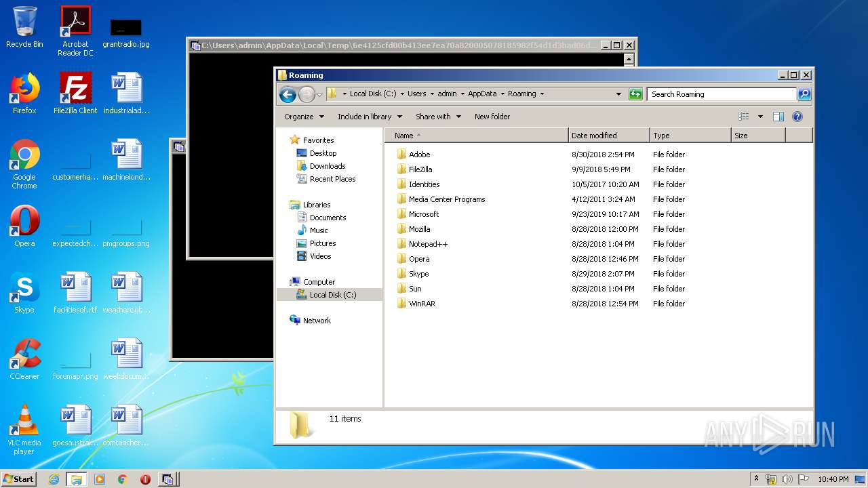Open VLC media player desktop shortcut
Image resolution: width=868 pixels, height=488 pixels.
(24, 430)
